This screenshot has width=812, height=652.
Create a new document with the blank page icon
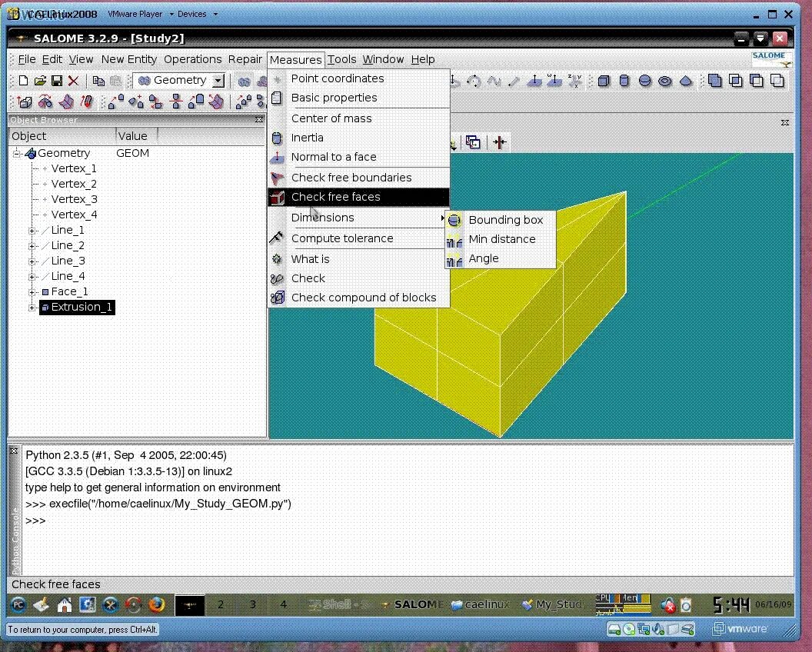coord(23,81)
